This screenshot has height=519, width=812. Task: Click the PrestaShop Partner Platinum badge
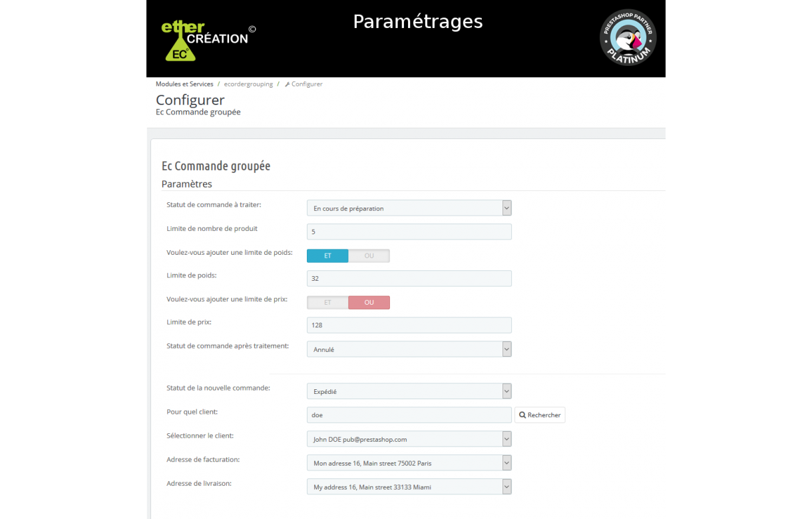tap(628, 37)
